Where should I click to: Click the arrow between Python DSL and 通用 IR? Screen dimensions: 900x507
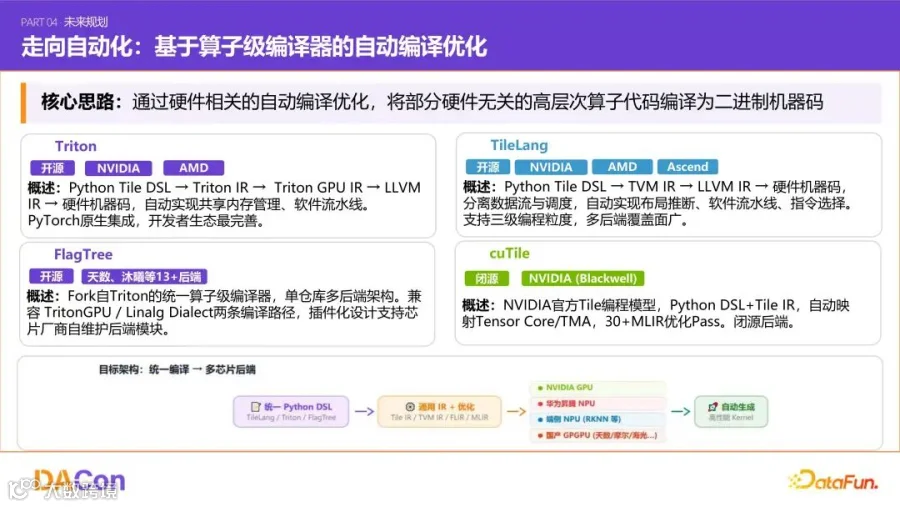[x=364, y=411]
